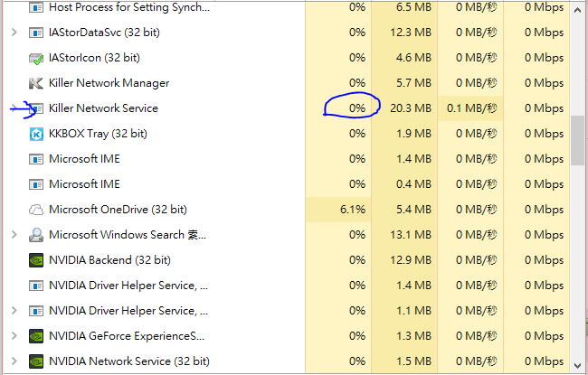
Task: Expand the IAStorDataSvc process group
Action: [14, 33]
